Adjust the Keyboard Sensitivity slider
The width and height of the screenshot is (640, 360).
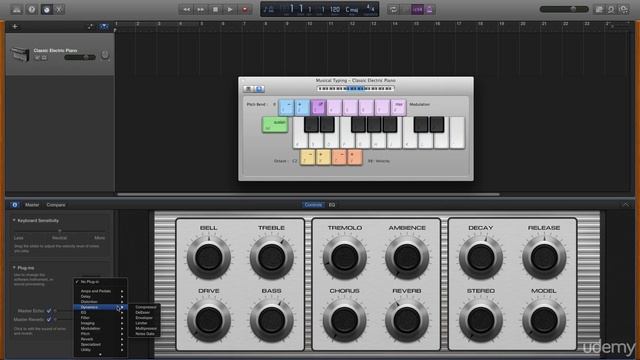(60, 231)
